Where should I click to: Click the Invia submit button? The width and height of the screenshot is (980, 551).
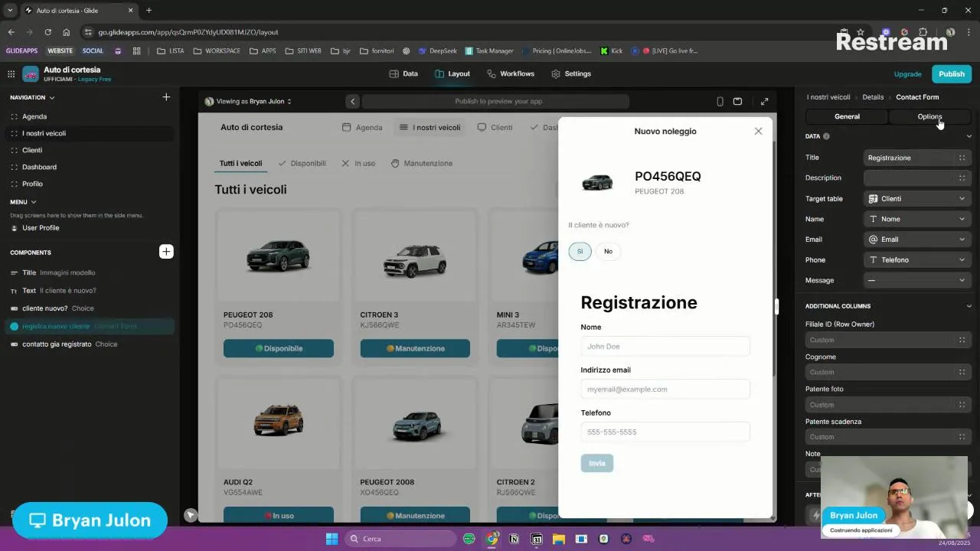[x=597, y=463]
